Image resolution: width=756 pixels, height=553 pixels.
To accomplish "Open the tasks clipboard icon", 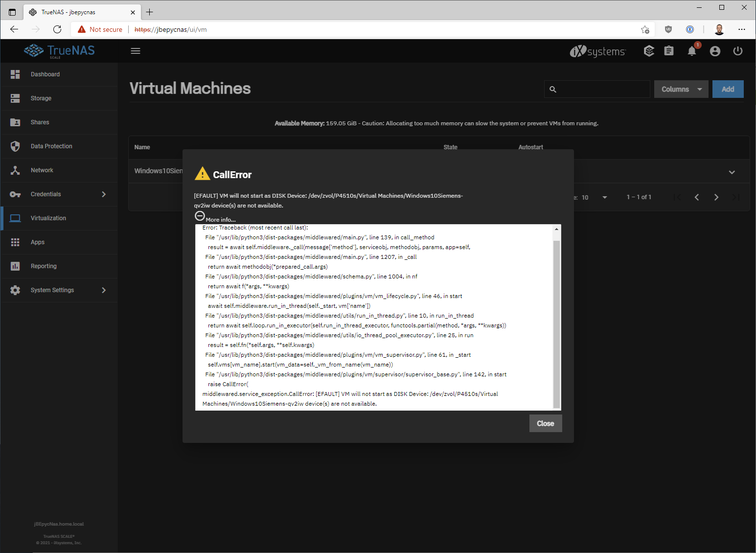I will [669, 51].
